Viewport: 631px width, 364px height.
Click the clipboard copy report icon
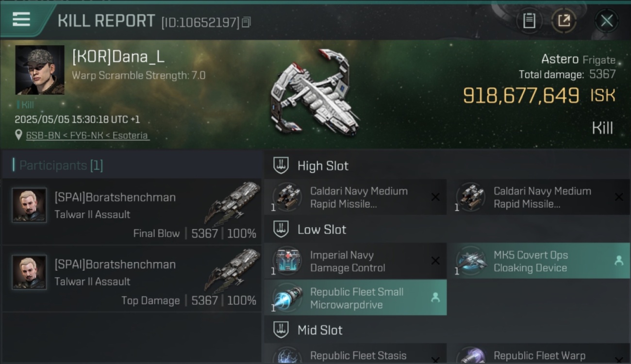click(529, 21)
